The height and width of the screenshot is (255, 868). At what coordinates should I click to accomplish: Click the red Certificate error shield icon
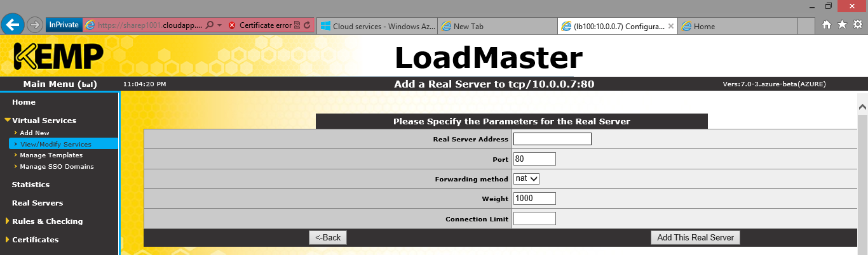click(232, 25)
